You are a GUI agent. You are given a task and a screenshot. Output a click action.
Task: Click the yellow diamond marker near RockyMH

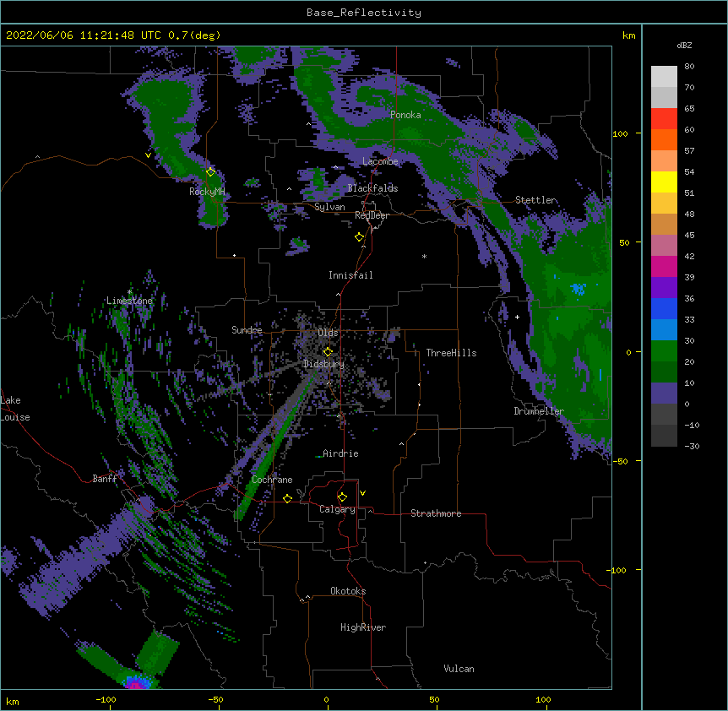(210, 172)
